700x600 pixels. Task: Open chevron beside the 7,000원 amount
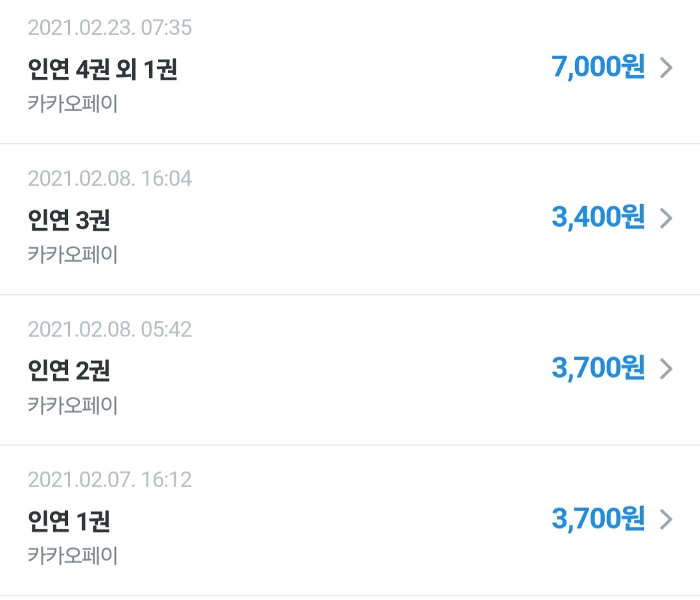tap(666, 68)
